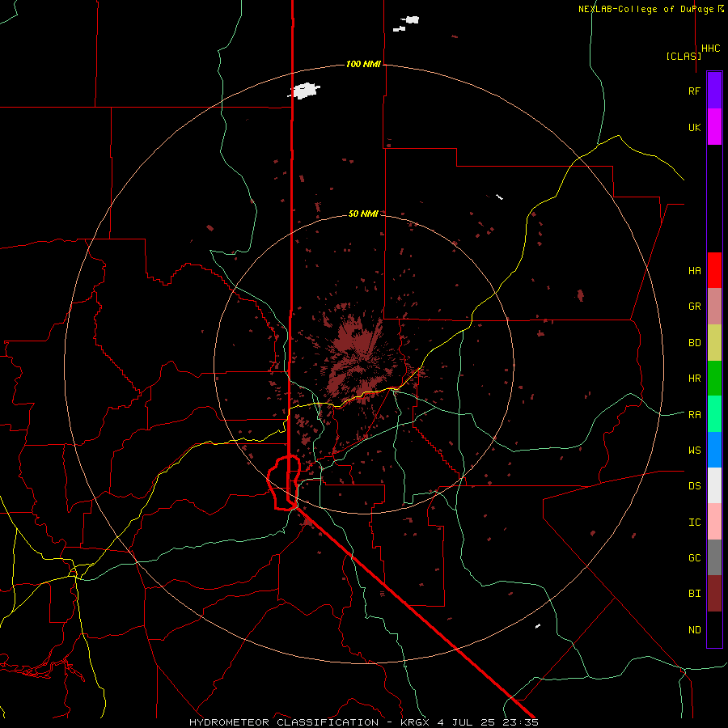This screenshot has height=728, width=728.
Task: Click the large white echo inside the 100 NMI ring
Action: (x=305, y=91)
